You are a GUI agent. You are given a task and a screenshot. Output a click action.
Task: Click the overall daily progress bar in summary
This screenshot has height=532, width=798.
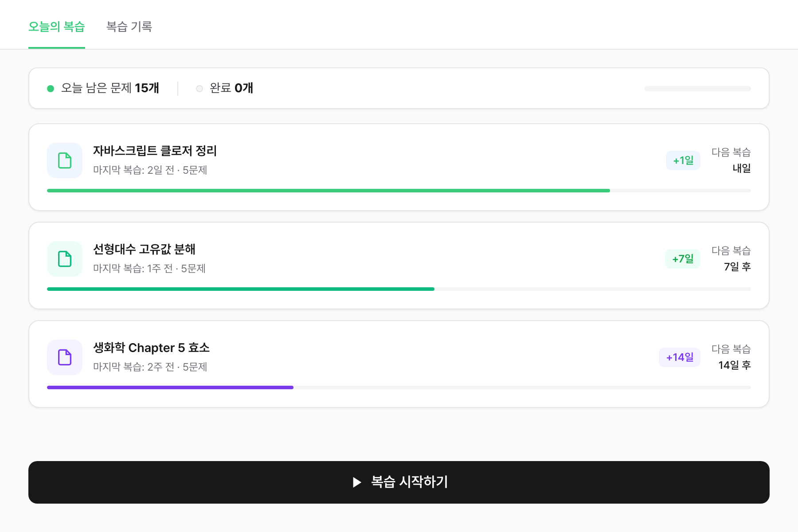click(x=697, y=89)
